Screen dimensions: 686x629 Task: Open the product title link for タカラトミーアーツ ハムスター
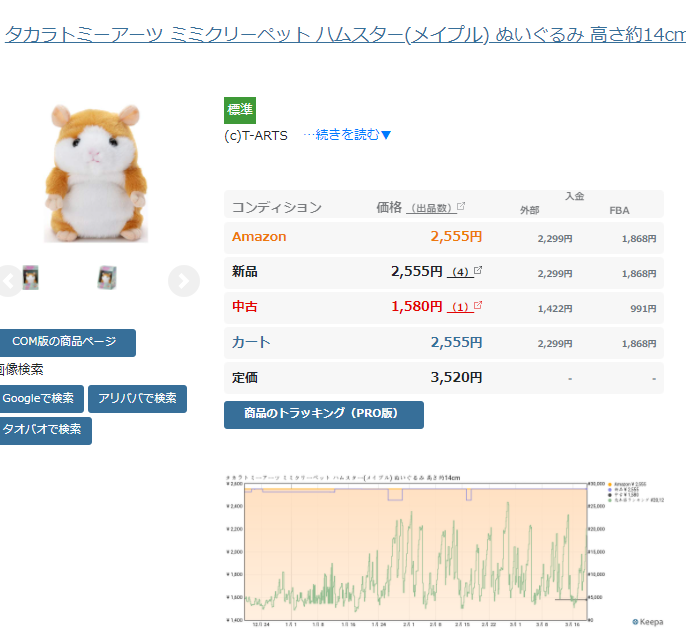[345, 35]
